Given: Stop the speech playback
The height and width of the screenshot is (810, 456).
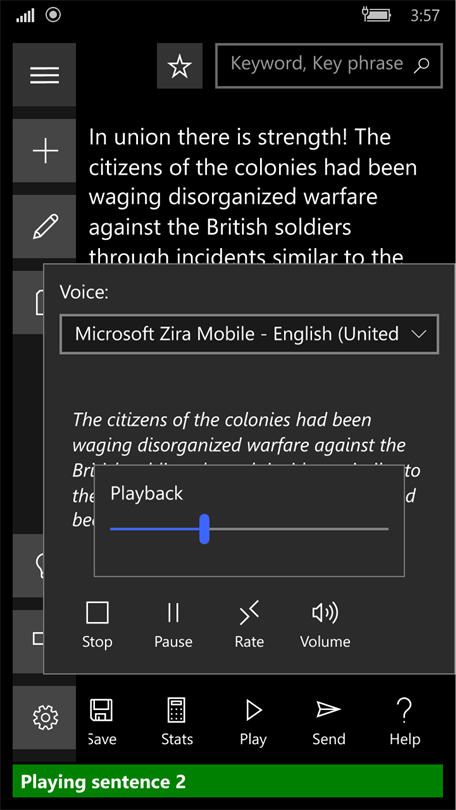Looking at the screenshot, I should coord(97,625).
